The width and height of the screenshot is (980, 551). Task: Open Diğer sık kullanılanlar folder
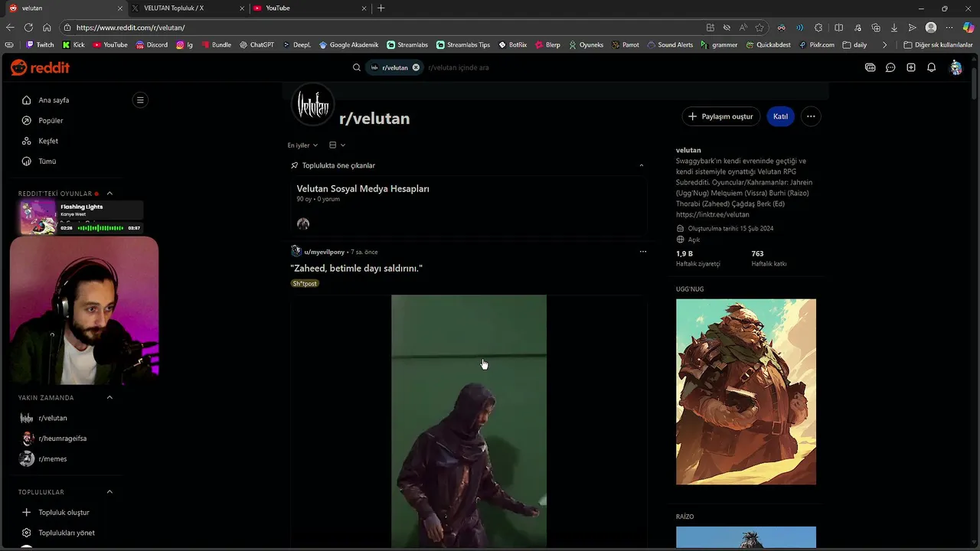click(x=938, y=45)
